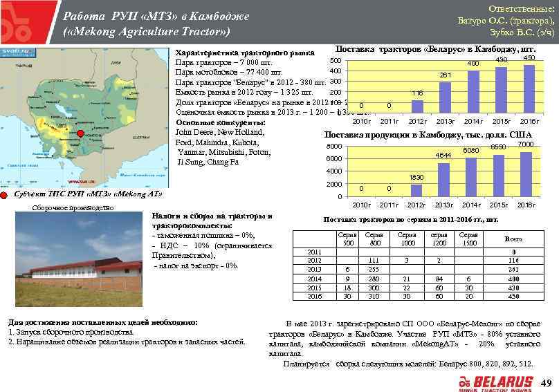The image size is (559, 392).
Task: Click the item '1. Запуск сборочного производства.'
Action: [72, 333]
